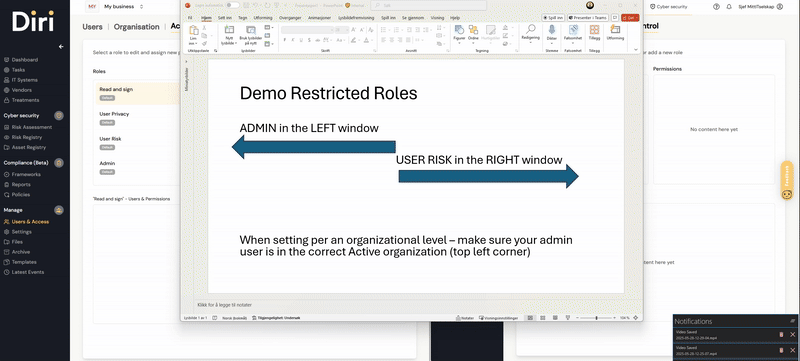The height and width of the screenshot is (361, 800).
Task: Switch to the Sett inn ribbon tab
Action: point(224,17)
